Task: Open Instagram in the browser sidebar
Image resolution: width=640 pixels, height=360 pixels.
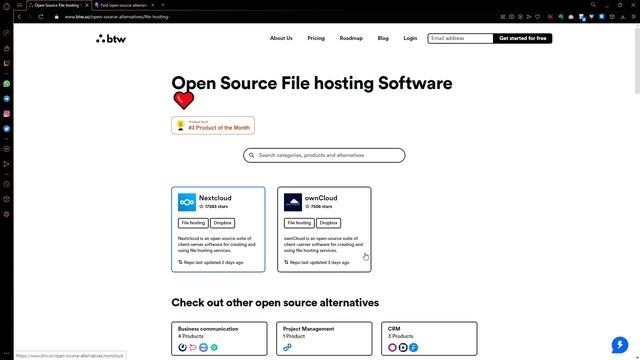Action: (7, 114)
